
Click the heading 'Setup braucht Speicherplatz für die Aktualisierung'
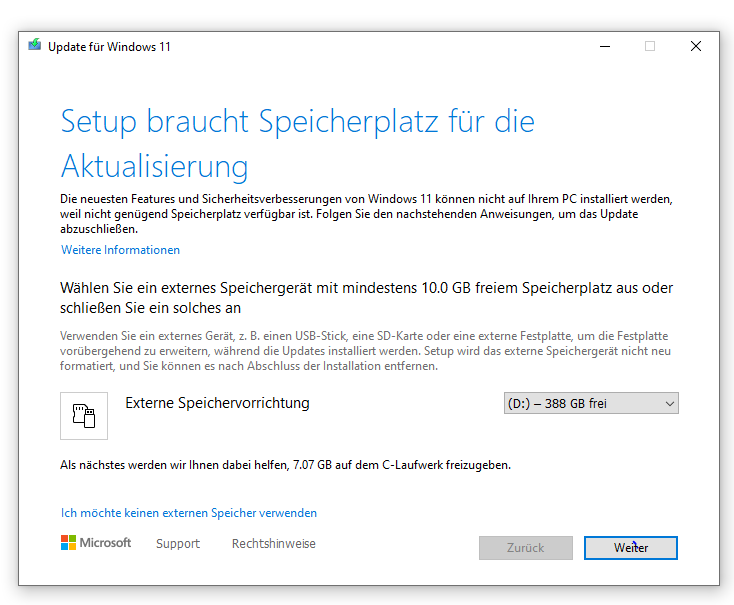298,144
